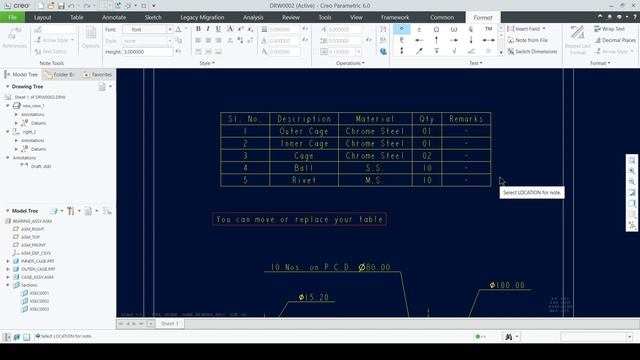Toggle Underline text formatting
Image resolution: width=640 pixels, height=360 pixels.
coord(218,29)
